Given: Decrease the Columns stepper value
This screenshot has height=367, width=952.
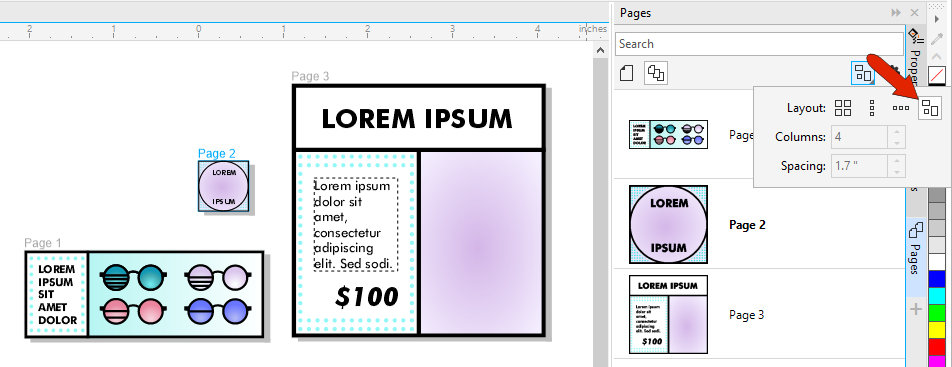Looking at the screenshot, I should click(897, 143).
